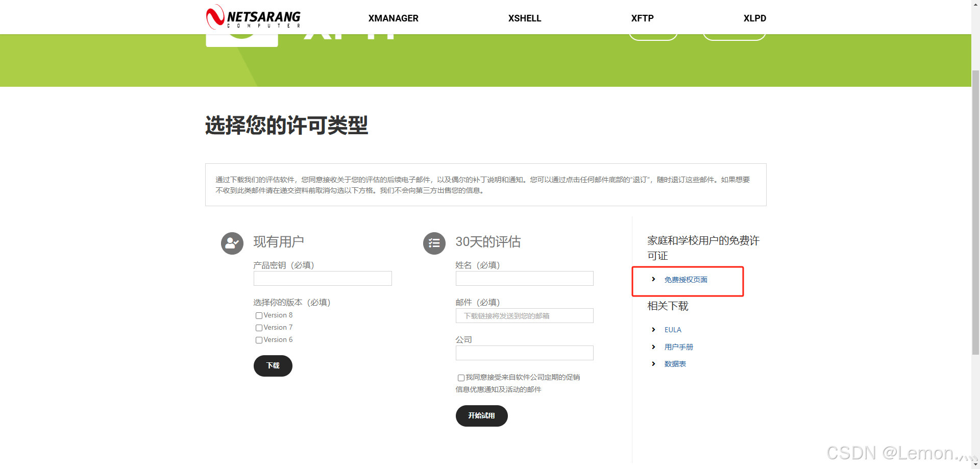Open the 免费授权页面 free license link

tap(686, 280)
